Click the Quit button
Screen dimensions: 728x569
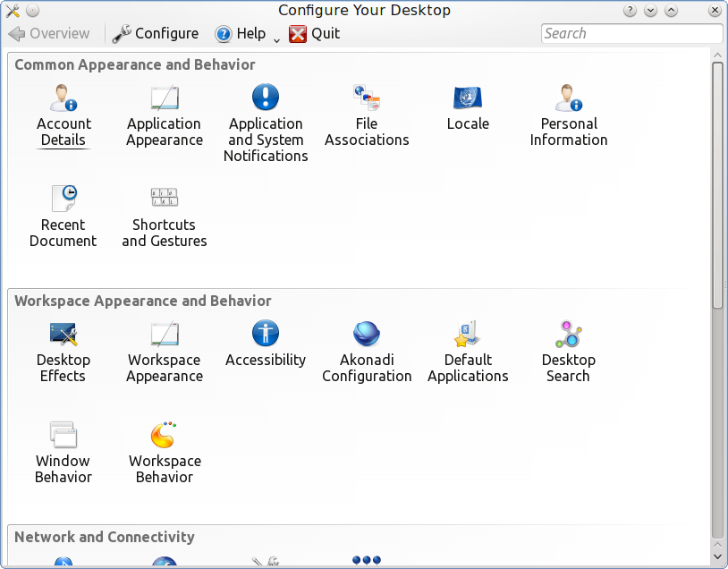tap(315, 34)
